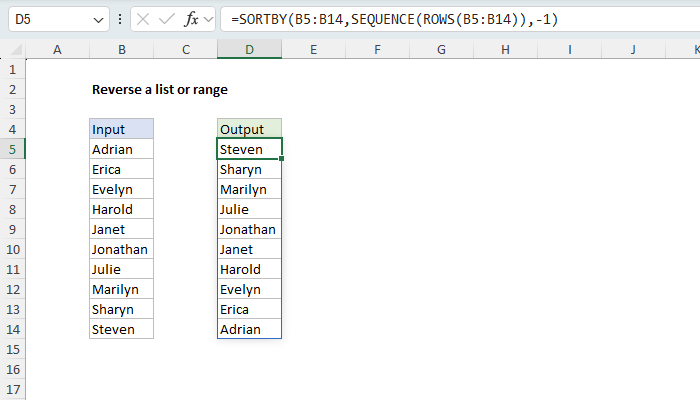The image size is (700, 400).
Task: Click output cell containing Erica
Action: coord(250,309)
